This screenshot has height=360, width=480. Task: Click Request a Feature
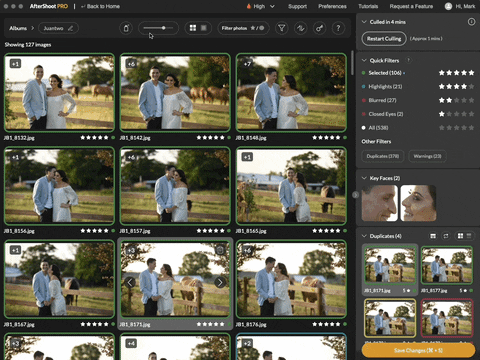coord(411,6)
